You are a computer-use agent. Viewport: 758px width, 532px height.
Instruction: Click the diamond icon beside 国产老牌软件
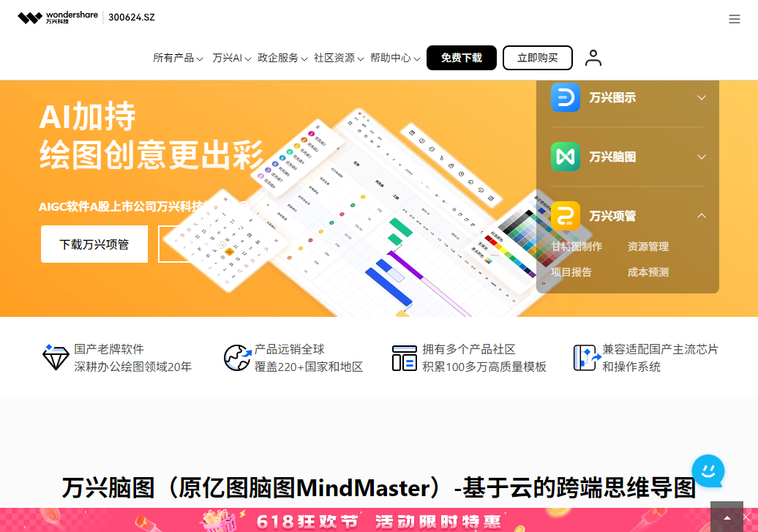(56, 357)
